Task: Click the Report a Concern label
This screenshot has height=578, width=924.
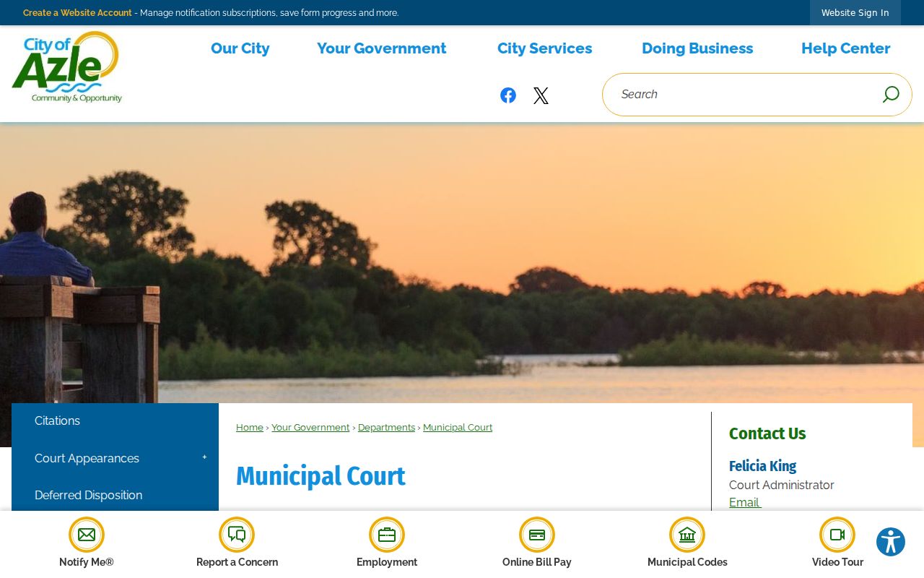Action: [x=237, y=562]
